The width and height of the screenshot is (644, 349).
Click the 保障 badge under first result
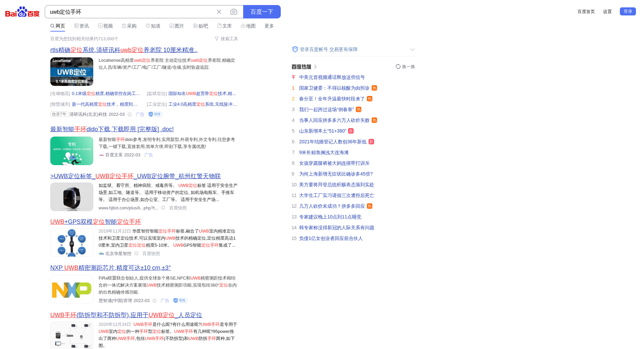155,114
